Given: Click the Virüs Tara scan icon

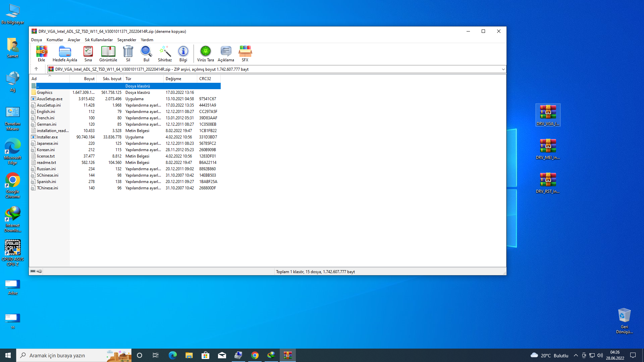Looking at the screenshot, I should (x=205, y=54).
